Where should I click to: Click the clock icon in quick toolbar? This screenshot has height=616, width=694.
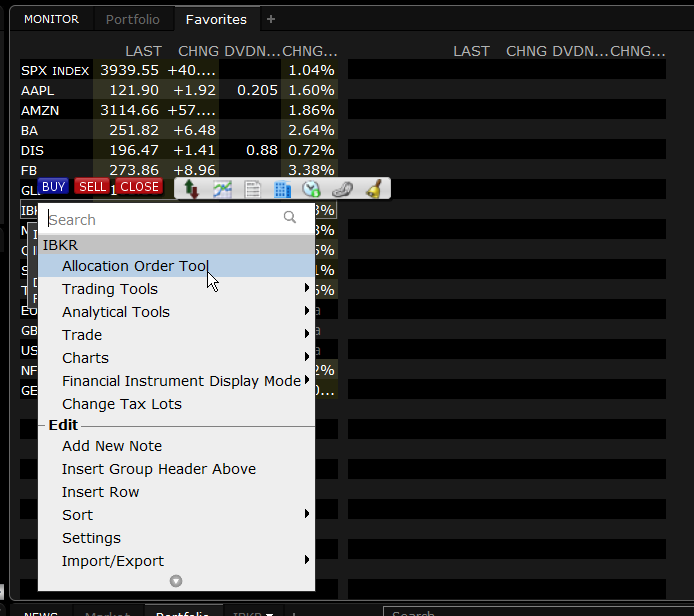312,189
